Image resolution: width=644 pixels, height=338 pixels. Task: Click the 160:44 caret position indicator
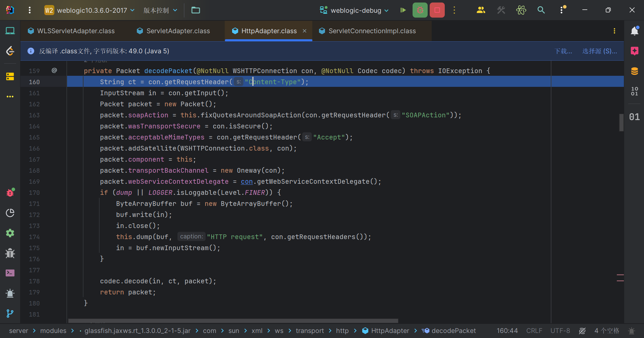pyautogui.click(x=507, y=331)
